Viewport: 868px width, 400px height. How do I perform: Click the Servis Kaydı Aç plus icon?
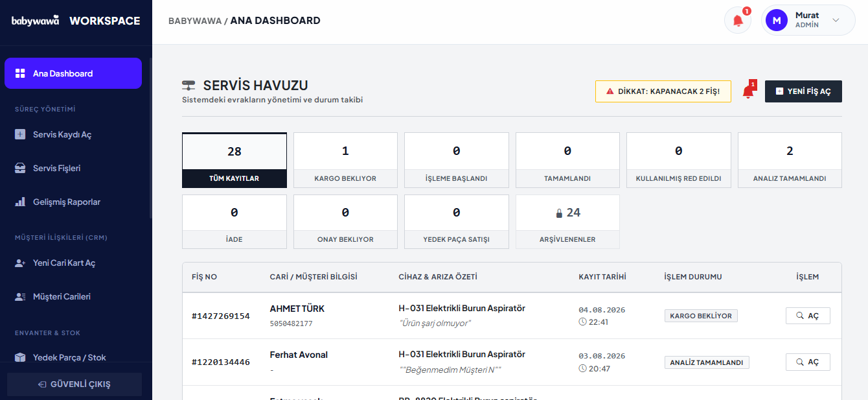point(20,134)
